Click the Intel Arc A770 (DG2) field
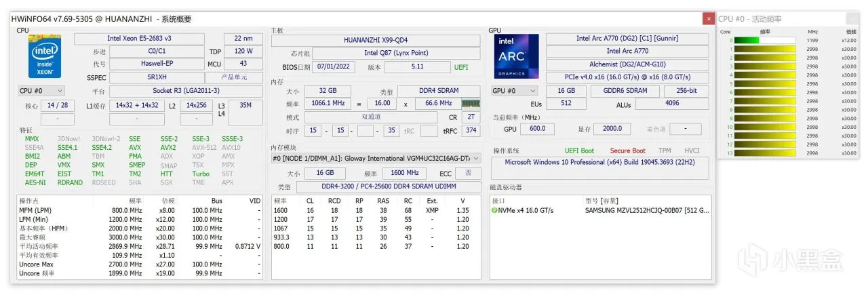The width and height of the screenshot is (868, 297). click(x=627, y=39)
